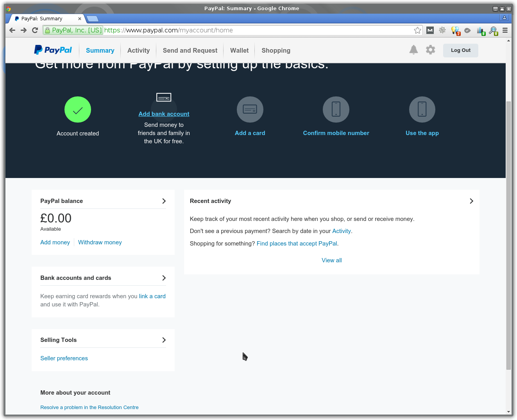The image size is (517, 420).
Task: Click the card icon above Add a card
Action: [x=250, y=109]
